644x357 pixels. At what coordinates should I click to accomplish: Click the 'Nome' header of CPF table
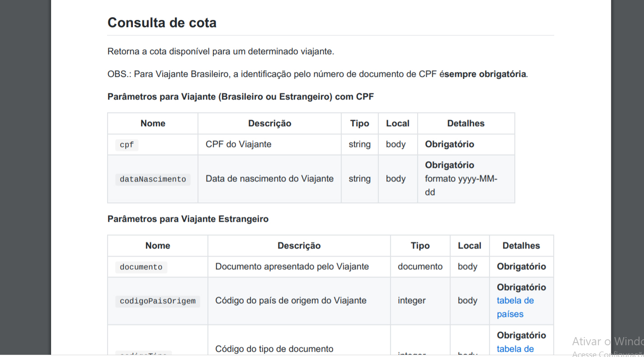(153, 124)
